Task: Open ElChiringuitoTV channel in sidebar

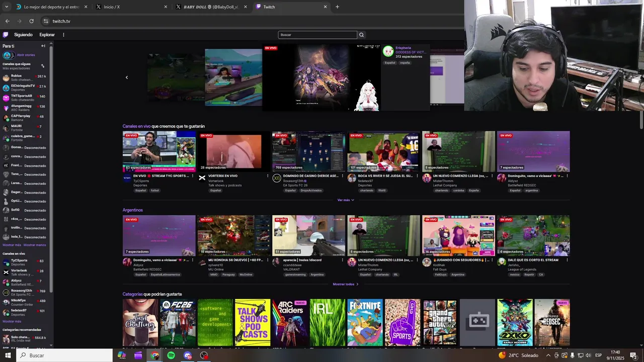Action: (x=25, y=87)
